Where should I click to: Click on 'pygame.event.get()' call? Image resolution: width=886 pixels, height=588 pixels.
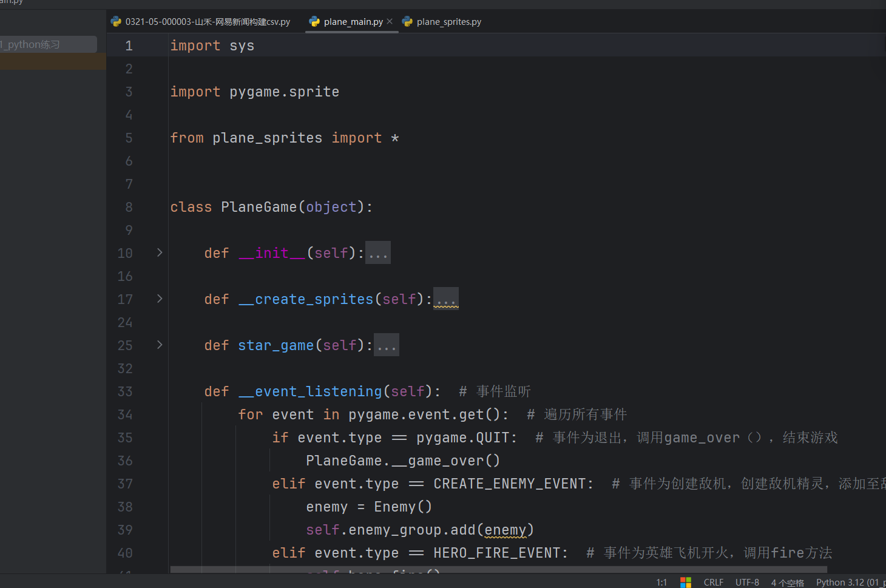click(424, 414)
